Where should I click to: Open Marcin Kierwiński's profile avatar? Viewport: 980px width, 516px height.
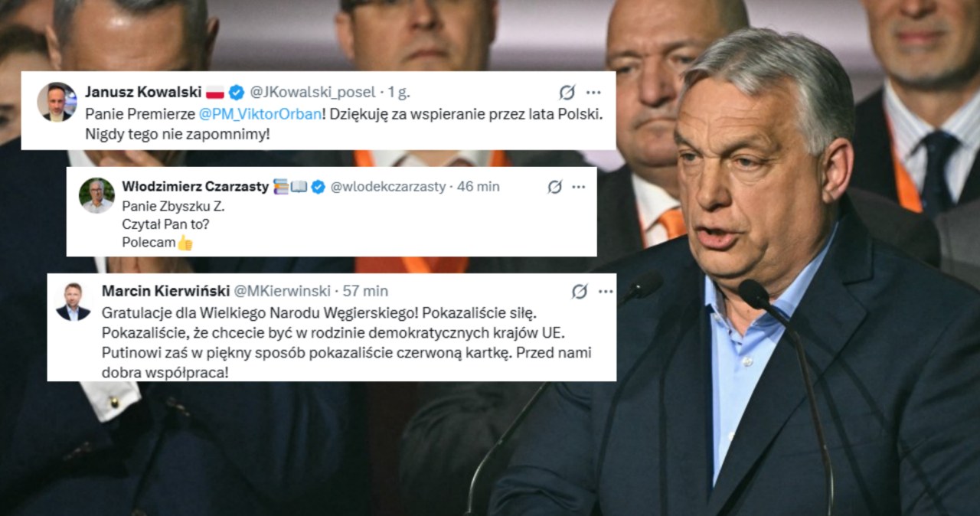[73, 302]
